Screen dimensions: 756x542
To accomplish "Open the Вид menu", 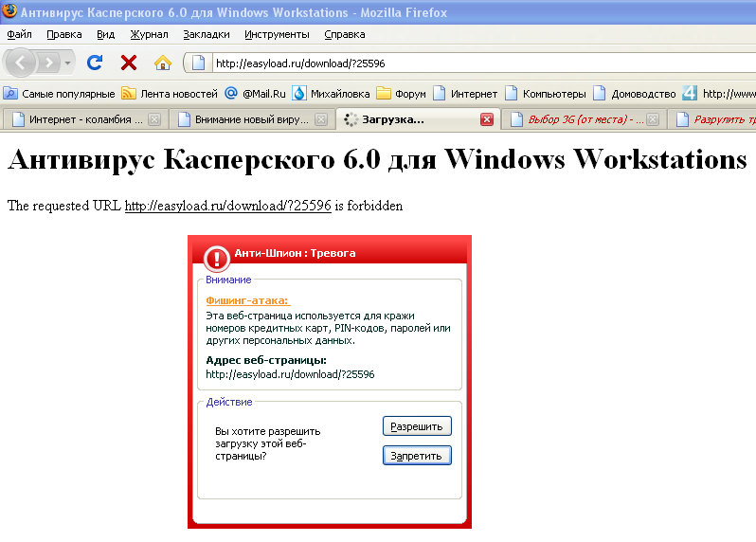I will pyautogui.click(x=105, y=34).
